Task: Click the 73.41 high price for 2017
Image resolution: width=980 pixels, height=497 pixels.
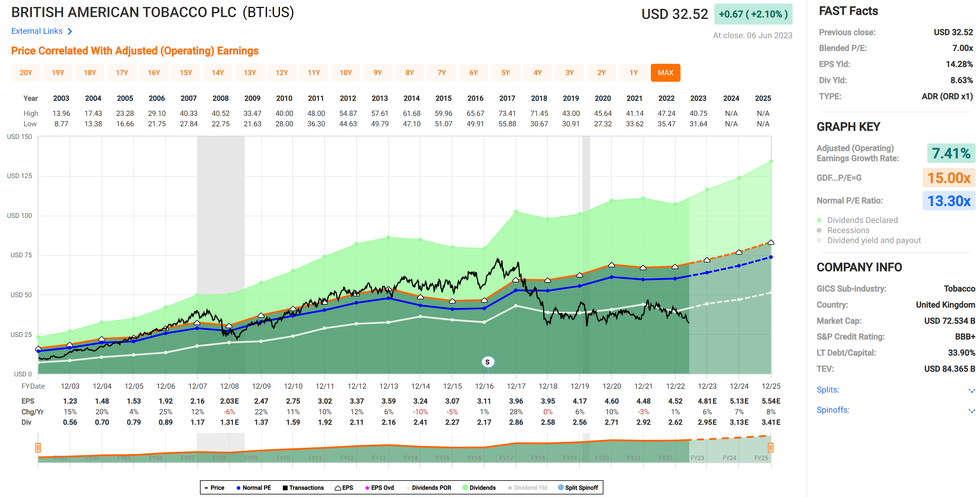Action: tap(507, 113)
